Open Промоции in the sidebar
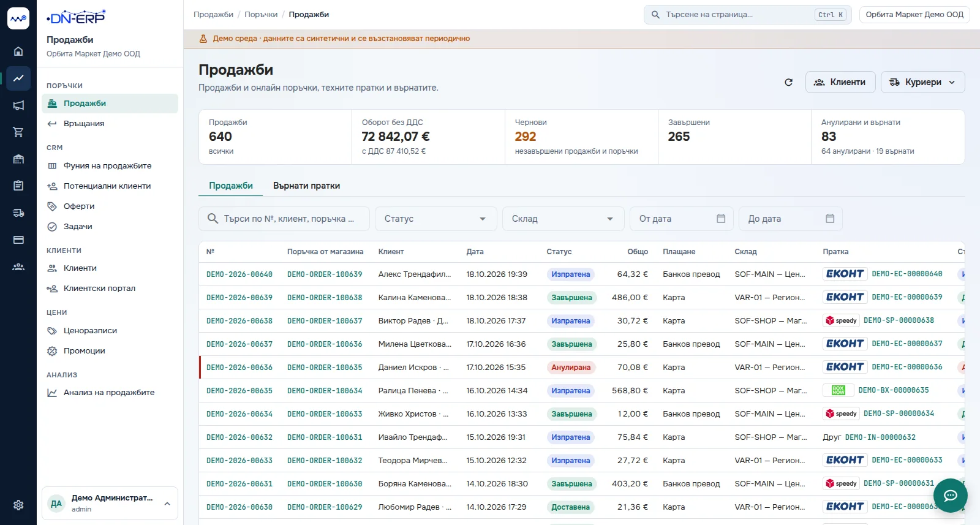Screen dimensions: 980x525 [x=110, y=351]
